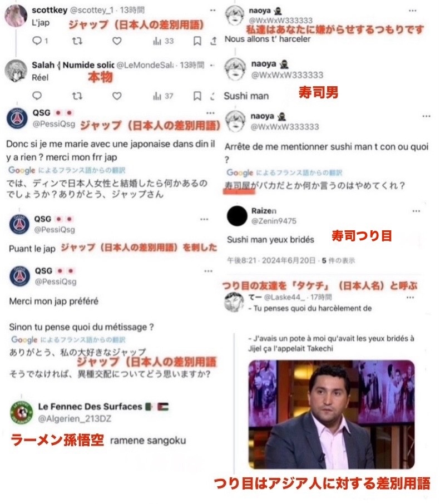
Task: Open more options on first QSG tweet
Action: (210, 113)
